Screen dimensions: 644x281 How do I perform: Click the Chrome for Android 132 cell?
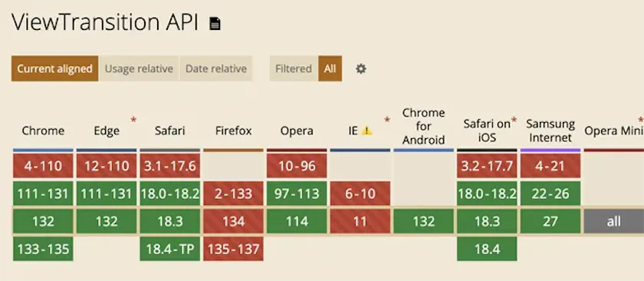(x=423, y=221)
